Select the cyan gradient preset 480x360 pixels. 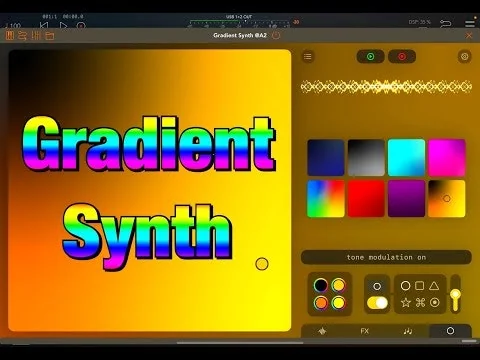point(406,158)
